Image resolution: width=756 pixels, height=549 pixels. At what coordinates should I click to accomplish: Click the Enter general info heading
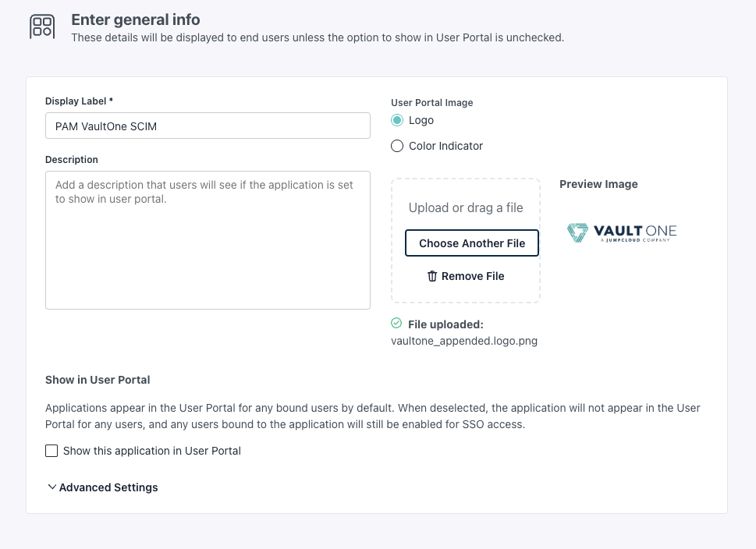tap(136, 19)
